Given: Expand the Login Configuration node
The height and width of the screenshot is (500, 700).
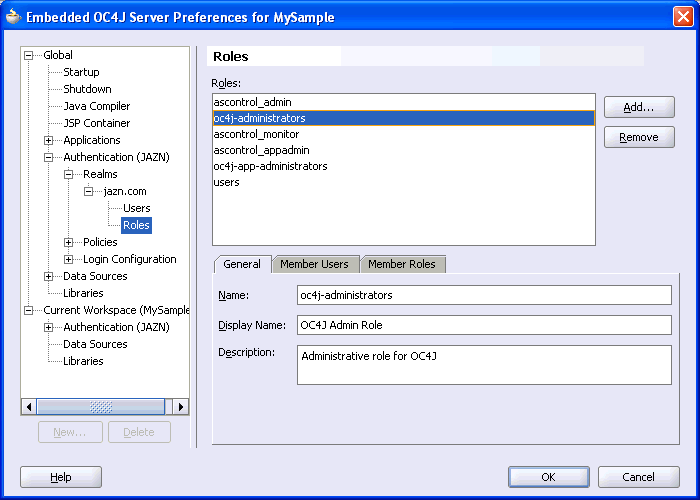Looking at the screenshot, I should (68, 259).
